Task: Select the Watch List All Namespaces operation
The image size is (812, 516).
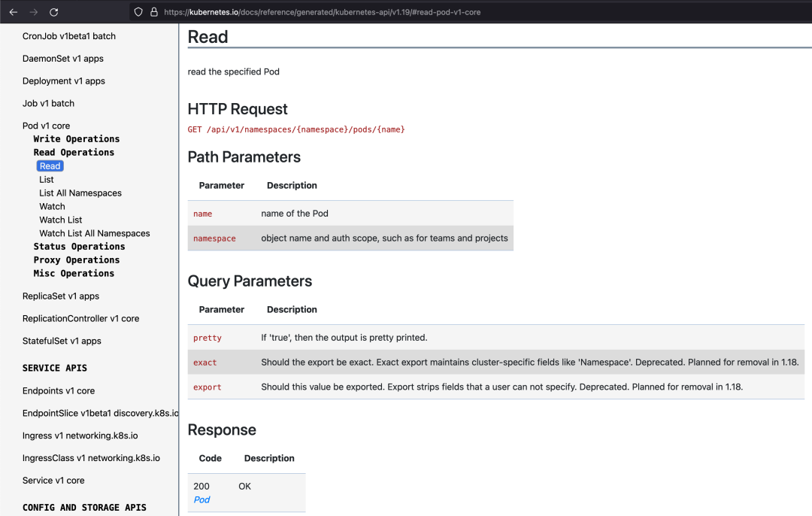Action: coord(94,233)
